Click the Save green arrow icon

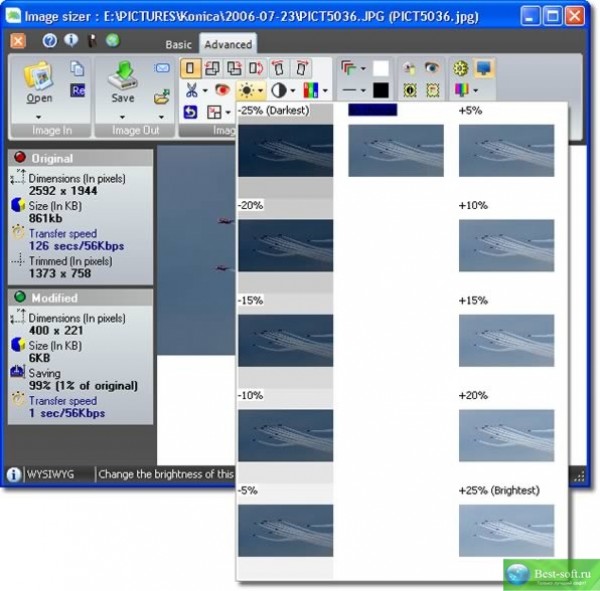(x=122, y=75)
